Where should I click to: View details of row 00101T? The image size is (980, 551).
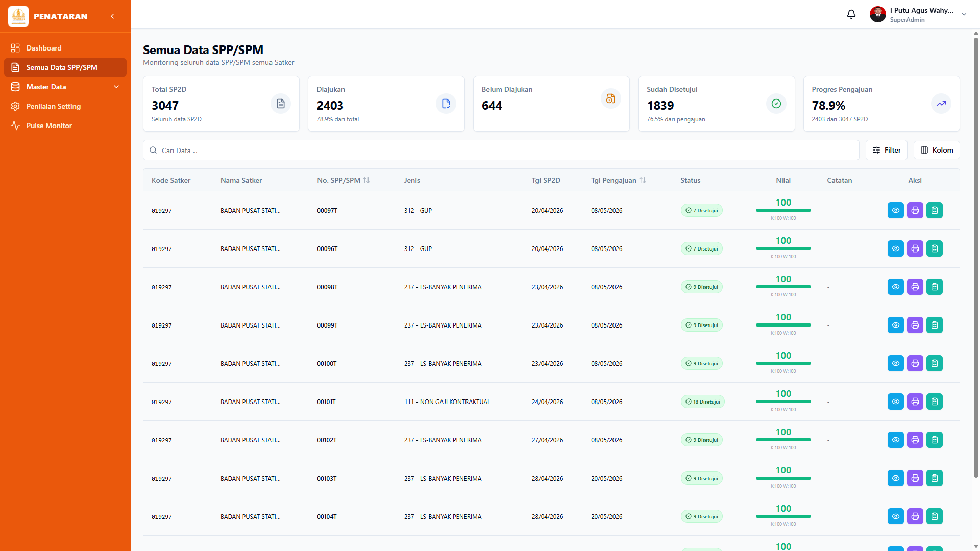(x=895, y=402)
